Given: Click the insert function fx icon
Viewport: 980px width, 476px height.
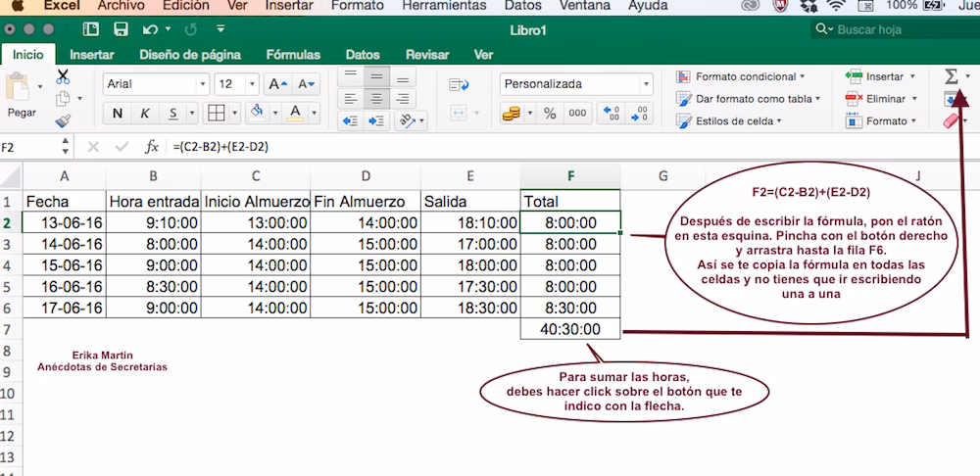Looking at the screenshot, I should pyautogui.click(x=151, y=147).
